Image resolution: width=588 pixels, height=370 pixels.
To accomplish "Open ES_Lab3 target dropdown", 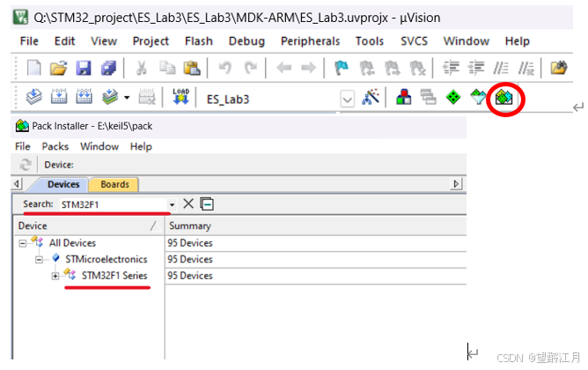I will pyautogui.click(x=348, y=100).
